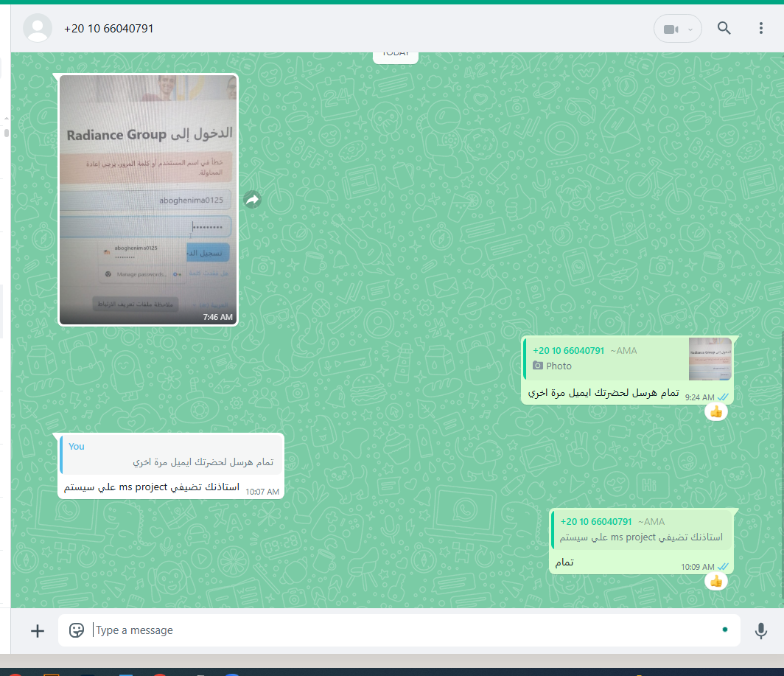
Task: Click the 9:24 AM timestamp
Action: pyautogui.click(x=699, y=397)
